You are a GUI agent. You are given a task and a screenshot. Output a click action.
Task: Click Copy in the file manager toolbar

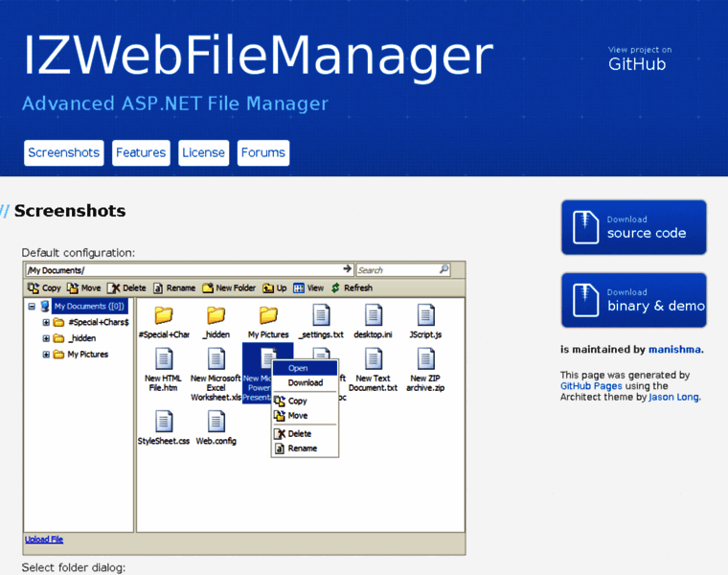click(x=44, y=287)
